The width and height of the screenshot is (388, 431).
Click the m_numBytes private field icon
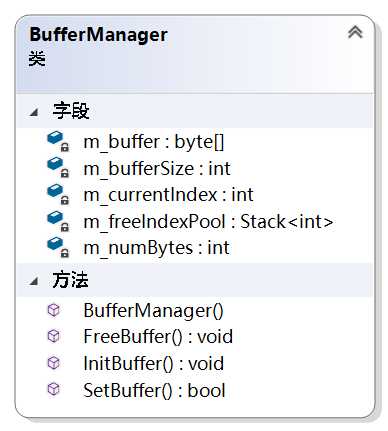(58, 247)
